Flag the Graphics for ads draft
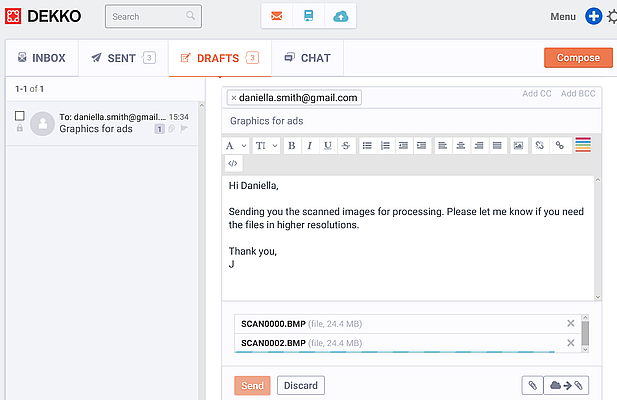The image size is (617, 400). (184, 129)
